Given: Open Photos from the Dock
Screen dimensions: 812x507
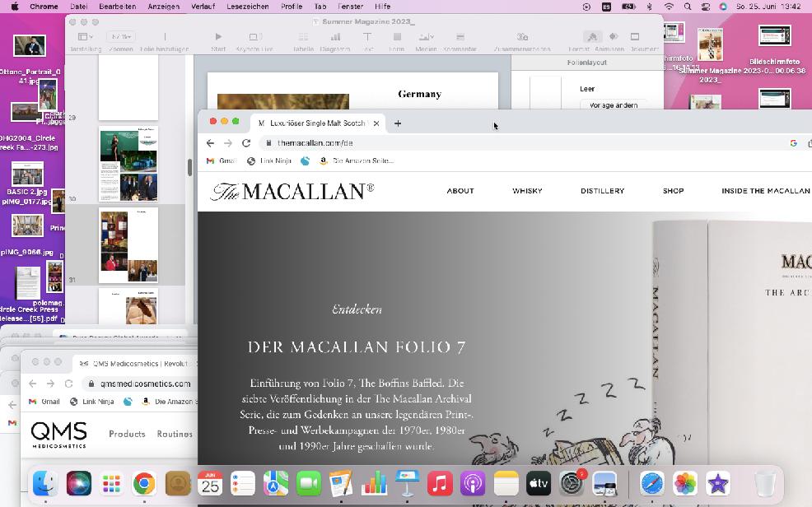Looking at the screenshot, I should (x=684, y=484).
